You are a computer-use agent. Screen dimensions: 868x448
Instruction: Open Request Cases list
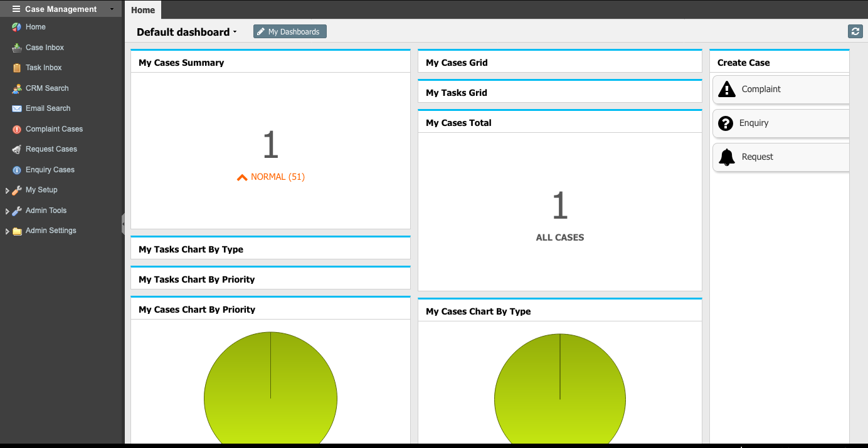click(x=51, y=149)
